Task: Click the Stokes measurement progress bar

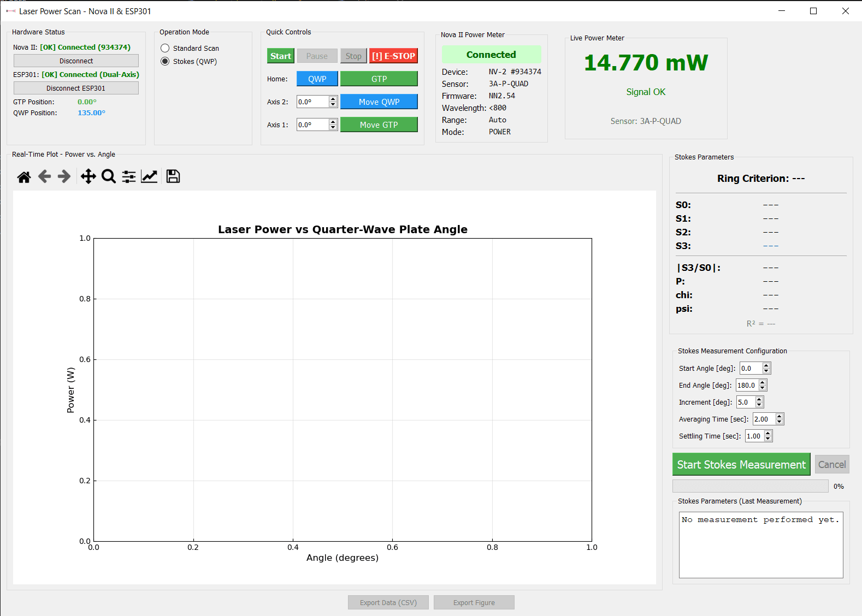Action: (x=751, y=486)
